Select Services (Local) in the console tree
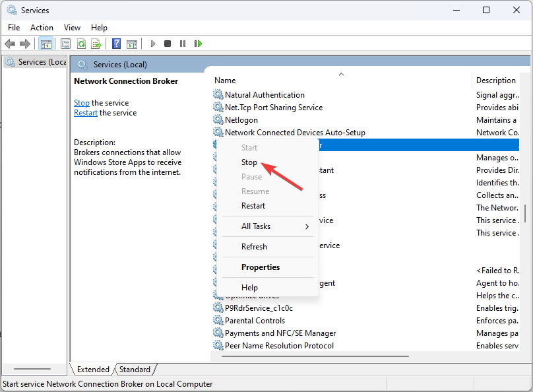533x392 pixels. 35,62
